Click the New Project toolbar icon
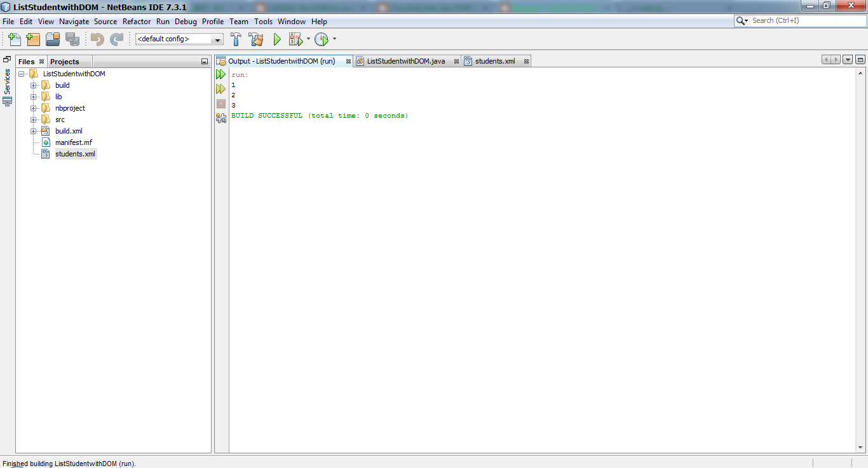This screenshot has height=468, width=868. (x=33, y=39)
